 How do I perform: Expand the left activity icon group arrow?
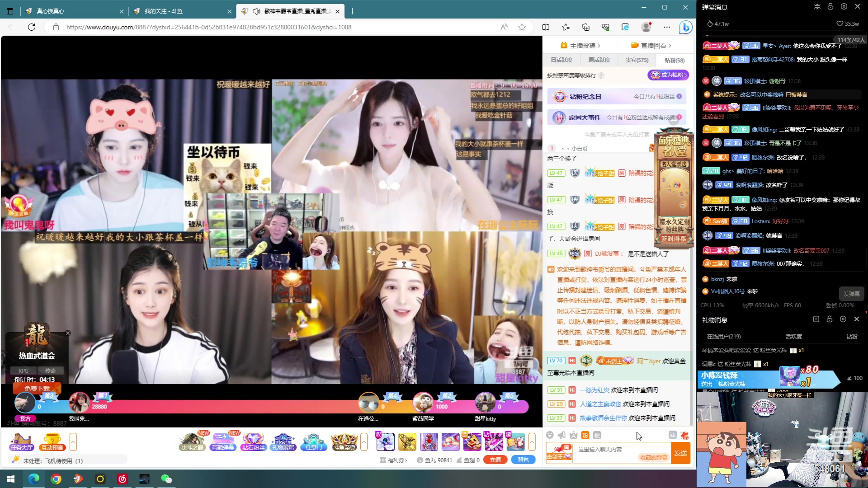click(73, 441)
